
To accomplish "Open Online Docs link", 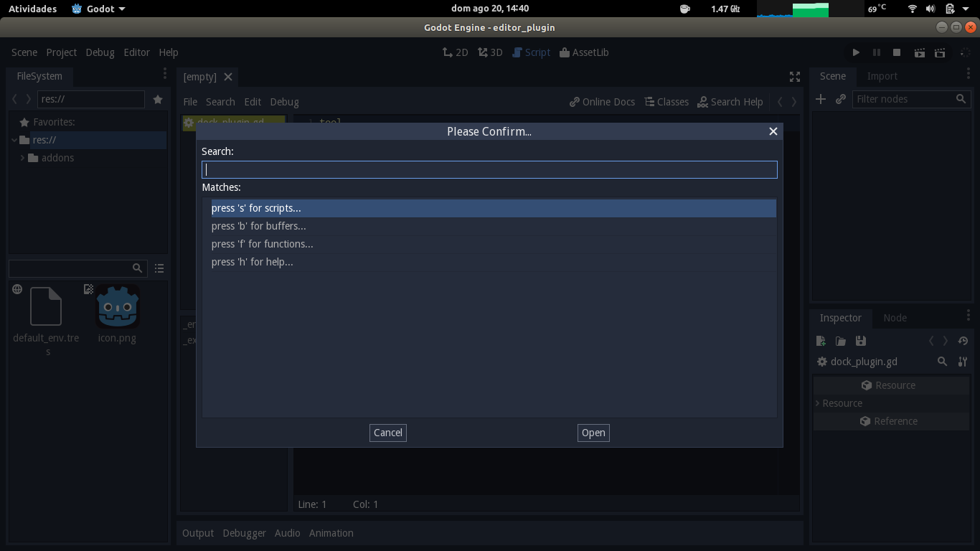I will pyautogui.click(x=602, y=102).
